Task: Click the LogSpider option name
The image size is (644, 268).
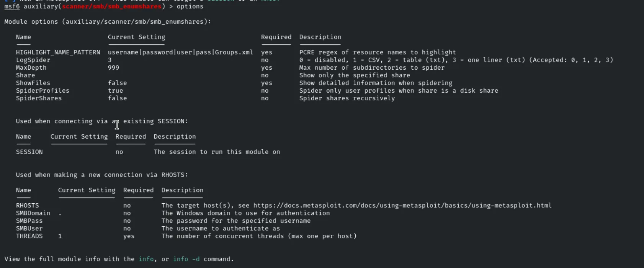Action: click(x=33, y=60)
